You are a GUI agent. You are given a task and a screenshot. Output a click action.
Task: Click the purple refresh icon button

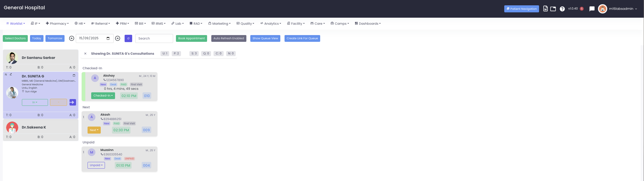pos(128,38)
